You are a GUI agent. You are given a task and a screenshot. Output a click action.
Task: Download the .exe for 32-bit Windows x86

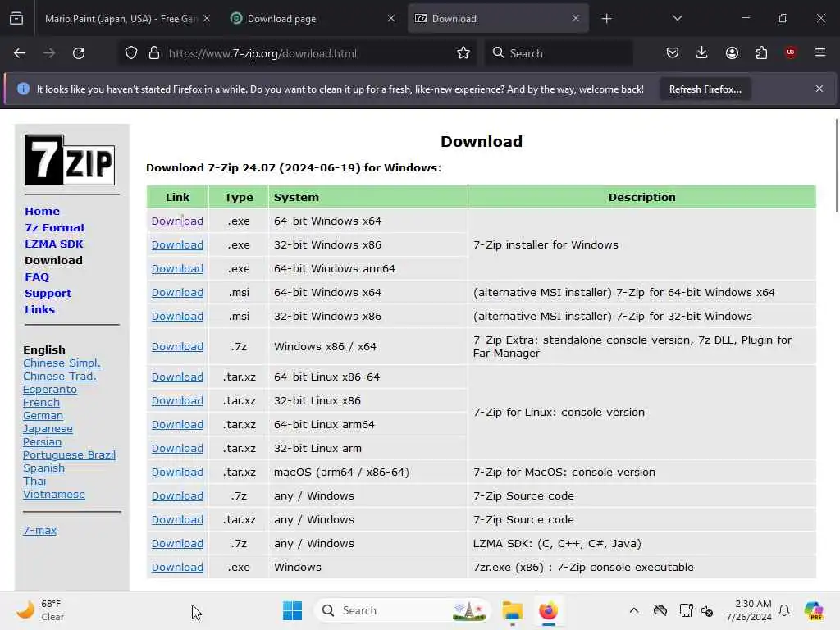pyautogui.click(x=177, y=244)
